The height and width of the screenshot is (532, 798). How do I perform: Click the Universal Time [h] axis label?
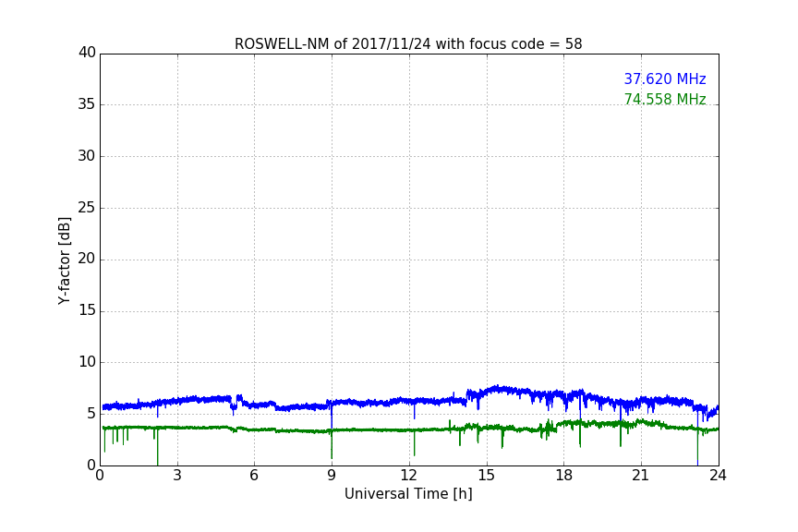pos(408,494)
